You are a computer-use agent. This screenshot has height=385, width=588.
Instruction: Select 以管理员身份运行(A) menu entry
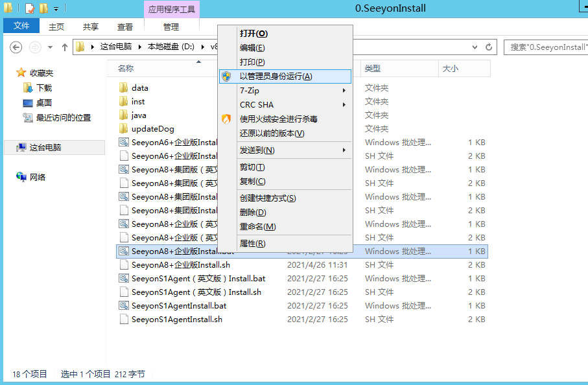pyautogui.click(x=285, y=76)
